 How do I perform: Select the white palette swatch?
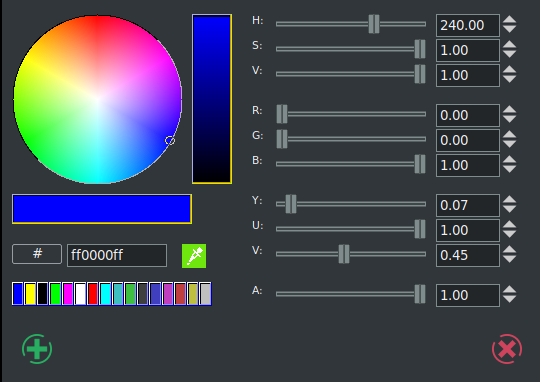pos(80,293)
